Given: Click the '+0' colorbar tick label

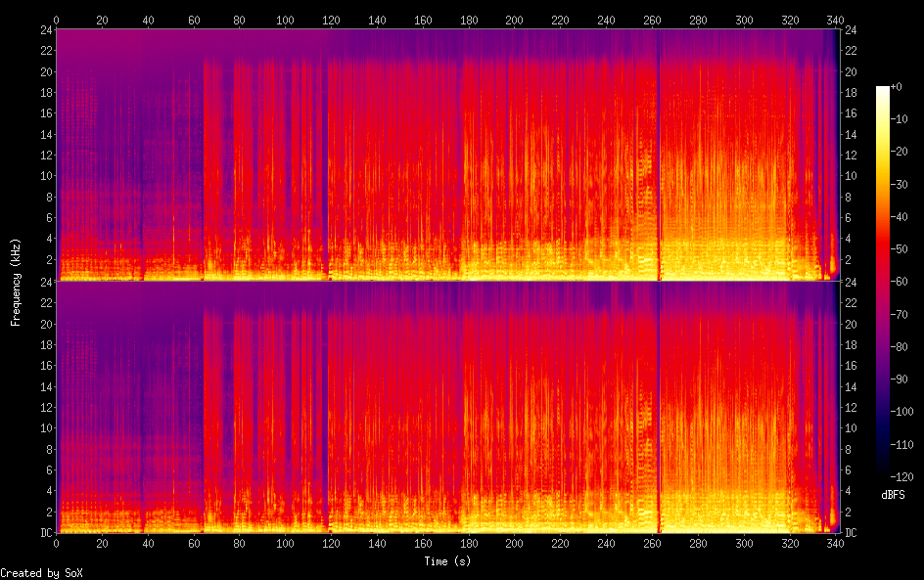Looking at the screenshot, I should tap(896, 86).
